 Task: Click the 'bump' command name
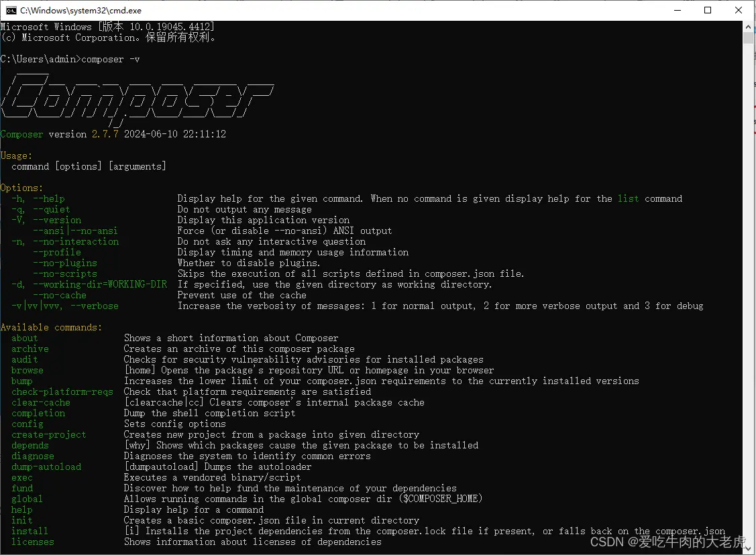[22, 381]
